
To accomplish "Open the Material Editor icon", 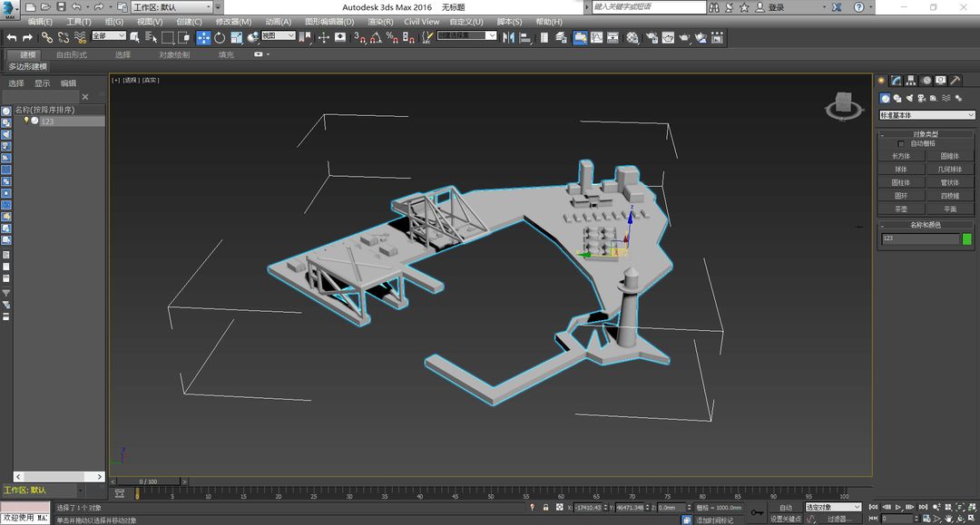I will [632, 37].
